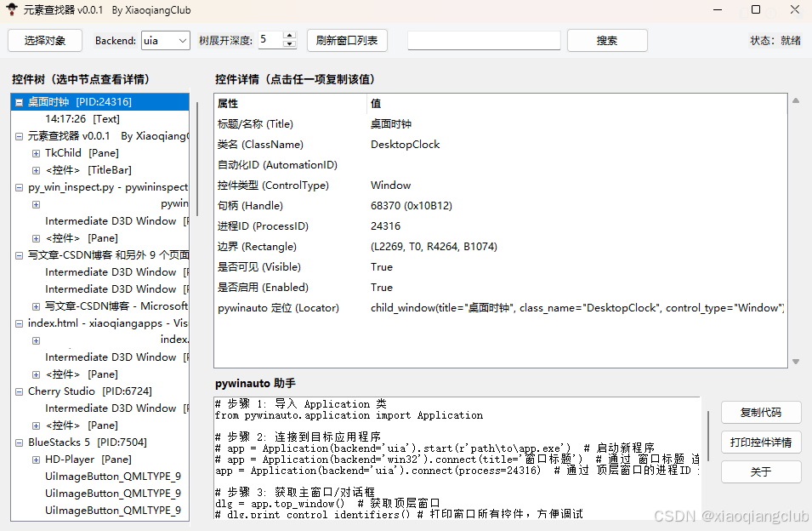The width and height of the screenshot is (812, 531).
Task: Select the BlueStacks 5 [PID:7504] tree item
Action: click(x=88, y=442)
